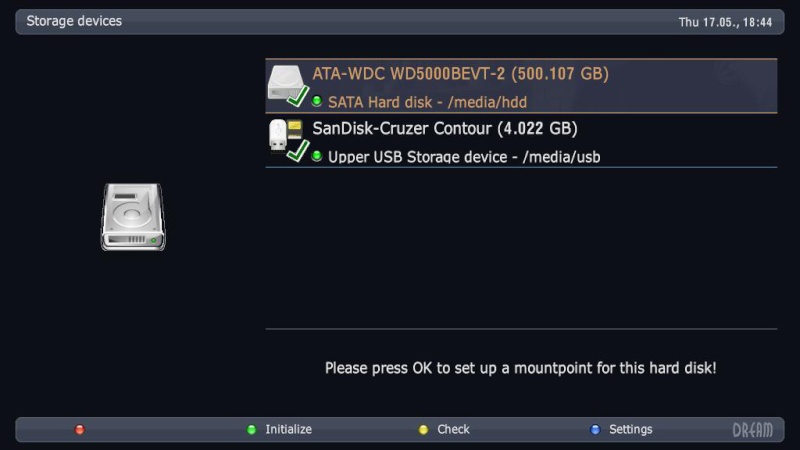This screenshot has width=800, height=450.
Task: Click the ATA-WDC hard drive icon
Action: [285, 82]
